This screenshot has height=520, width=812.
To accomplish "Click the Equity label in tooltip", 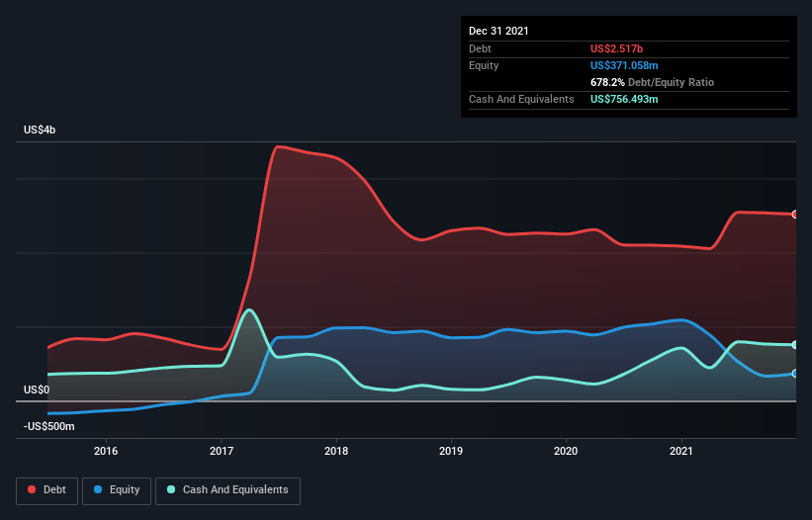I will click(484, 65).
